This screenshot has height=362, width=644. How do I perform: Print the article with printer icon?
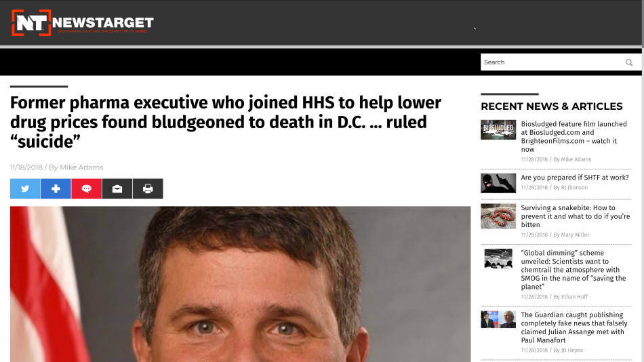point(148,188)
